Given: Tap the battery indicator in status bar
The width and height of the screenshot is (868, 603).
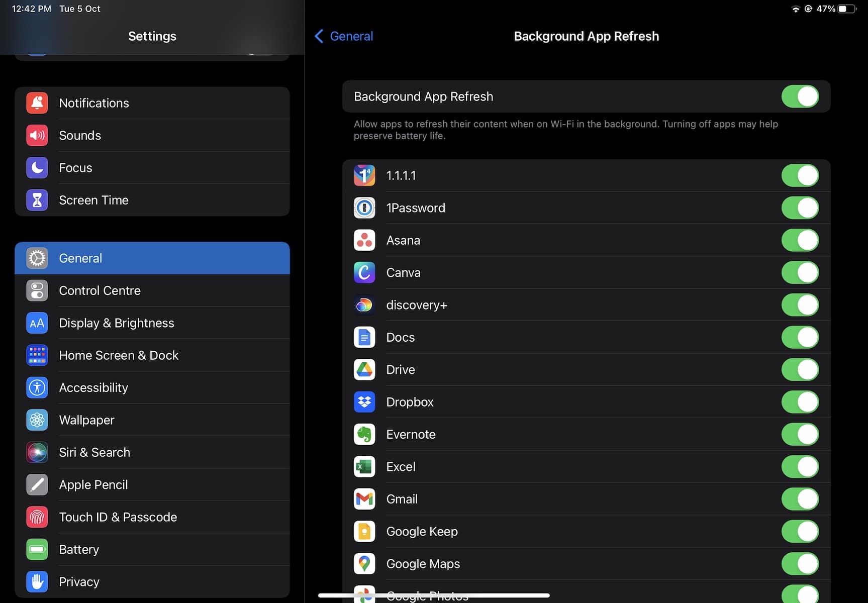Looking at the screenshot, I should [x=846, y=9].
